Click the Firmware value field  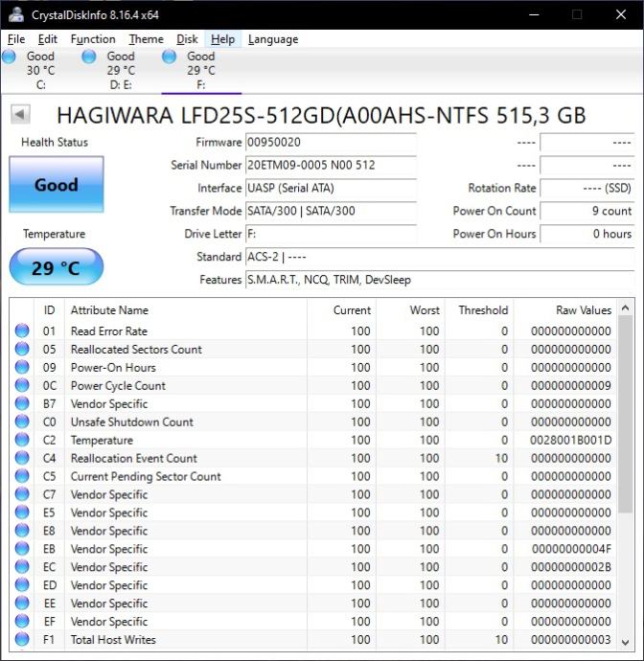pyautogui.click(x=330, y=142)
